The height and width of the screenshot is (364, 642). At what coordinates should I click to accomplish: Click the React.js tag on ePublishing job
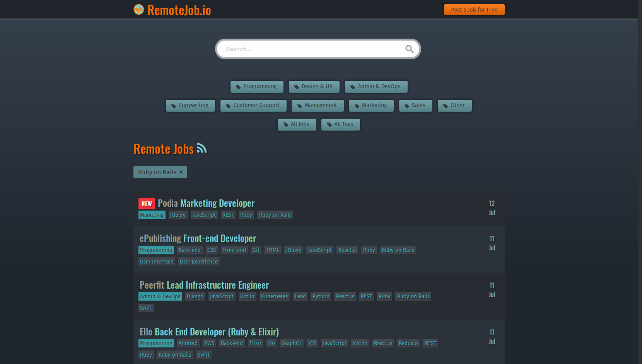347,250
